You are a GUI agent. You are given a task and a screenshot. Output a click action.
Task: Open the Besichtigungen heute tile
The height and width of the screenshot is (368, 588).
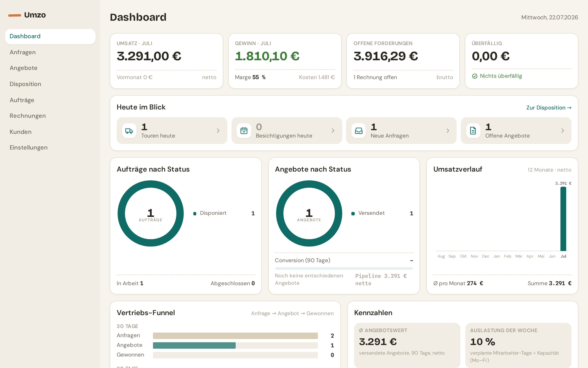tap(287, 131)
